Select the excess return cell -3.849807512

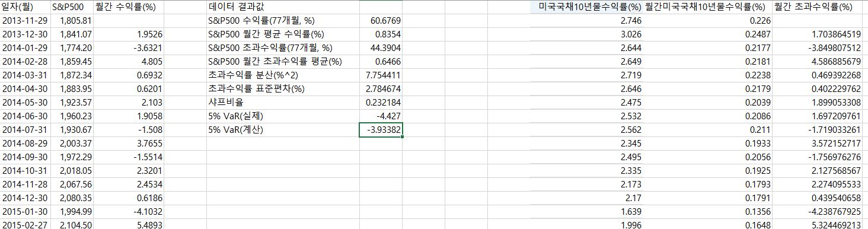pos(817,48)
